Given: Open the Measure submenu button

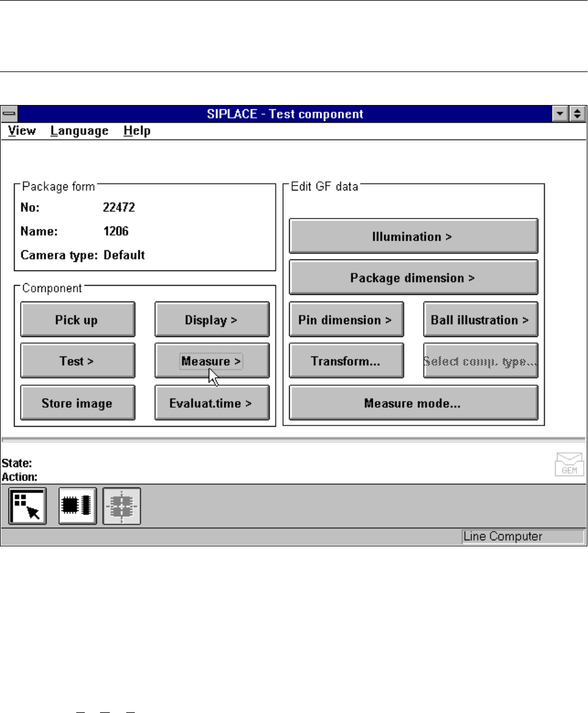Looking at the screenshot, I should 212,361.
